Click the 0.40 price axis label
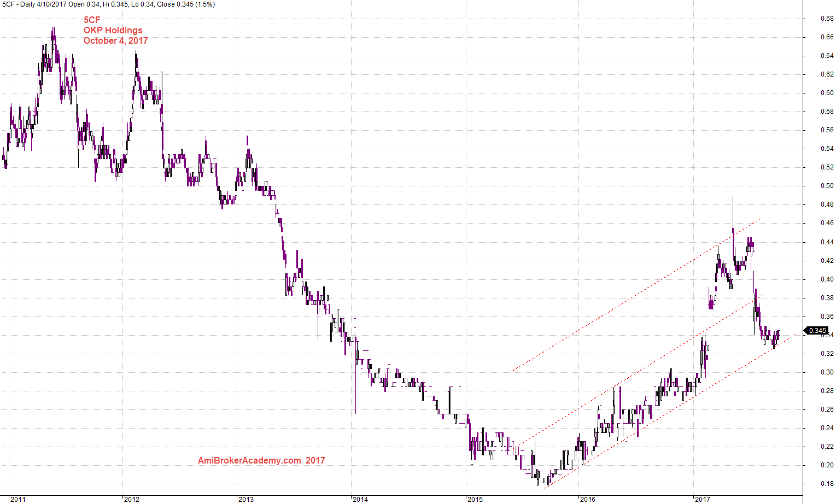The width and height of the screenshot is (836, 504). [x=827, y=279]
